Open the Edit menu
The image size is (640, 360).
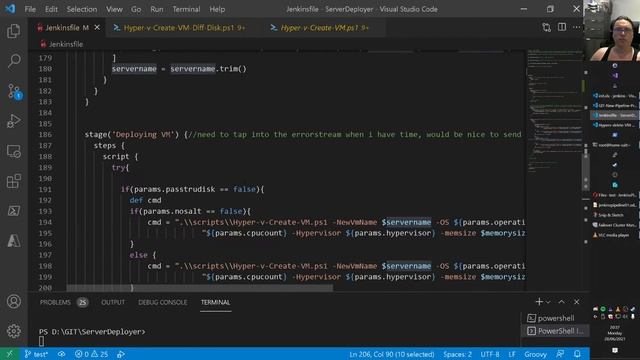pyautogui.click(x=51, y=9)
